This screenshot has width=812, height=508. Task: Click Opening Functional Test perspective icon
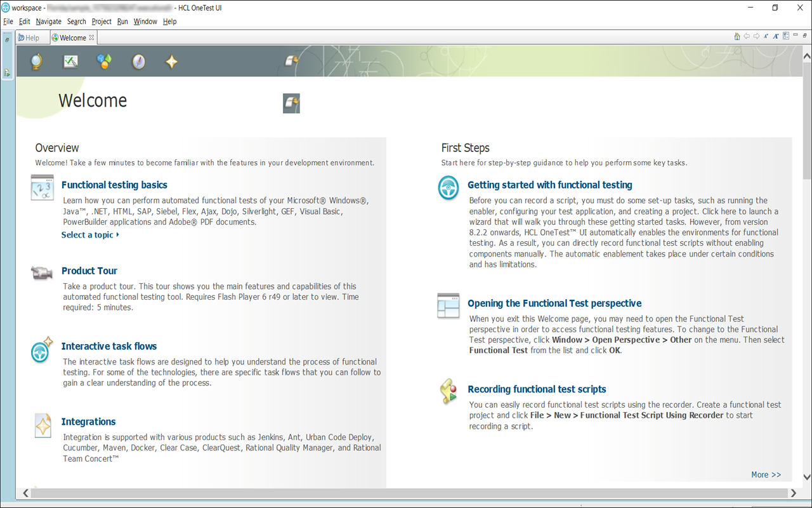449,306
